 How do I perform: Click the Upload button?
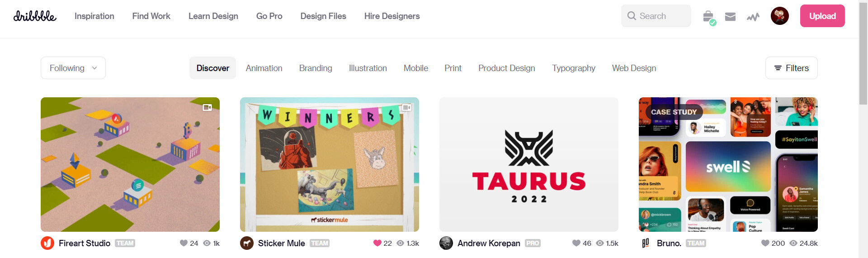pos(822,16)
